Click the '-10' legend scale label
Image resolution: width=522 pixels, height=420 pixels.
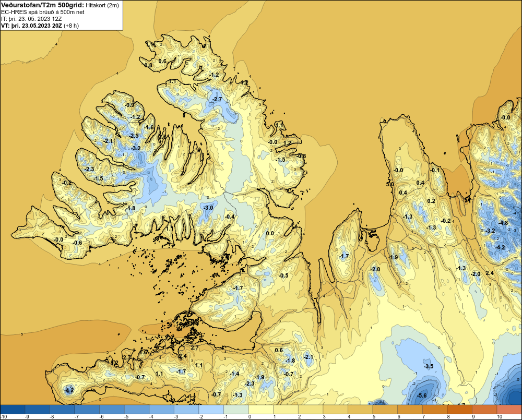point(4,417)
